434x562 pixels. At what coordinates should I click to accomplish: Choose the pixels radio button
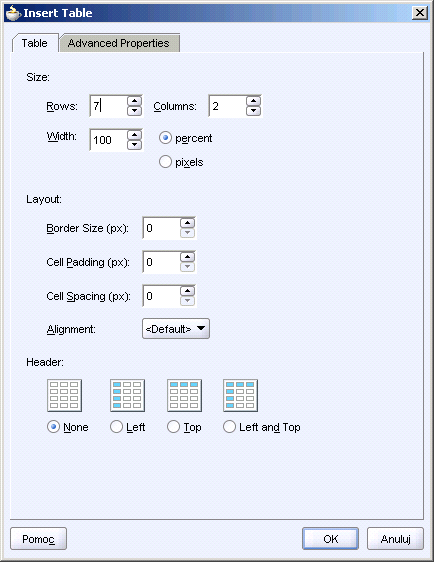(x=165, y=162)
